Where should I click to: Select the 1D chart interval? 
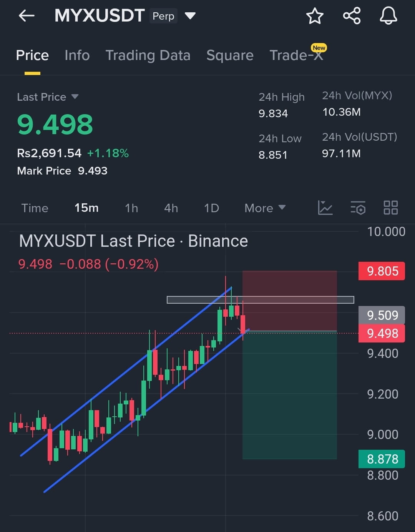coord(211,208)
